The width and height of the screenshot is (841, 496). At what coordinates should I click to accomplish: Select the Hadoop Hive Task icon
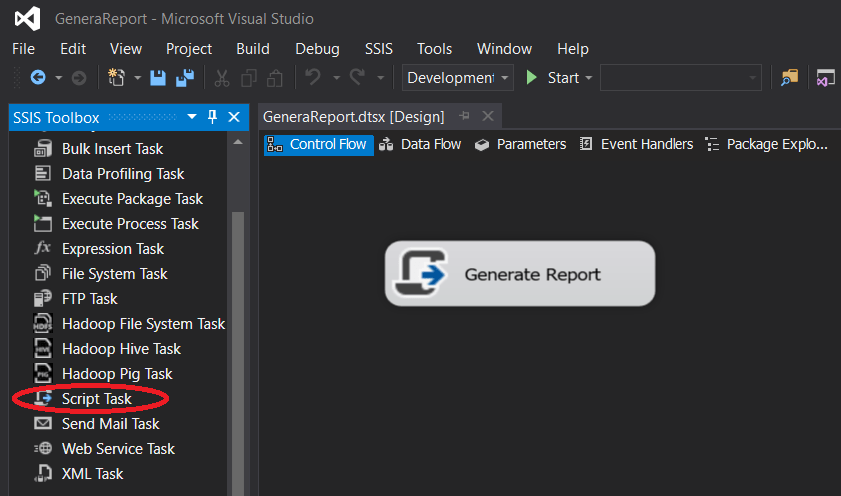point(43,348)
